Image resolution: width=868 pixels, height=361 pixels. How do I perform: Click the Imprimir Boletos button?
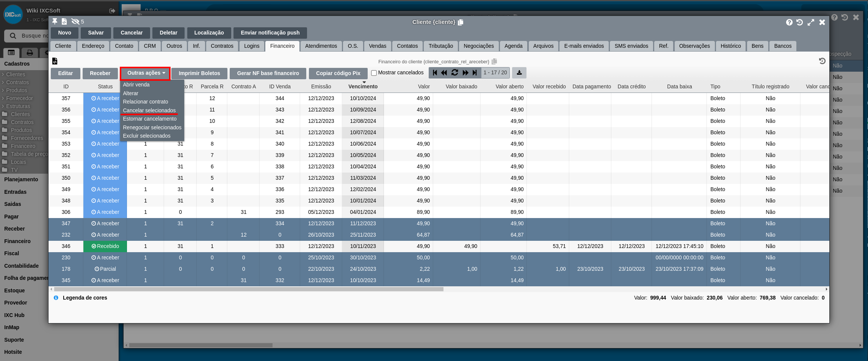coord(199,73)
